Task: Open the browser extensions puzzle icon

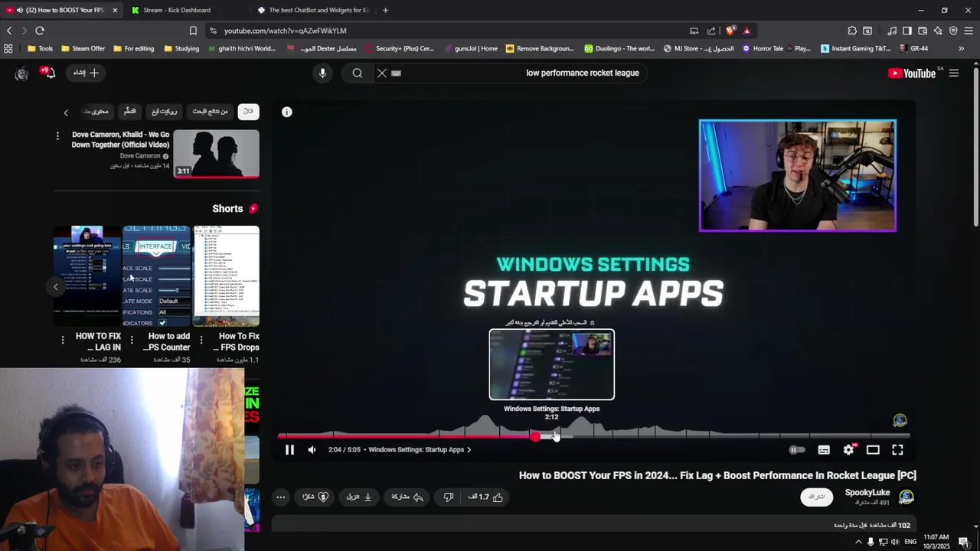Action: click(852, 31)
